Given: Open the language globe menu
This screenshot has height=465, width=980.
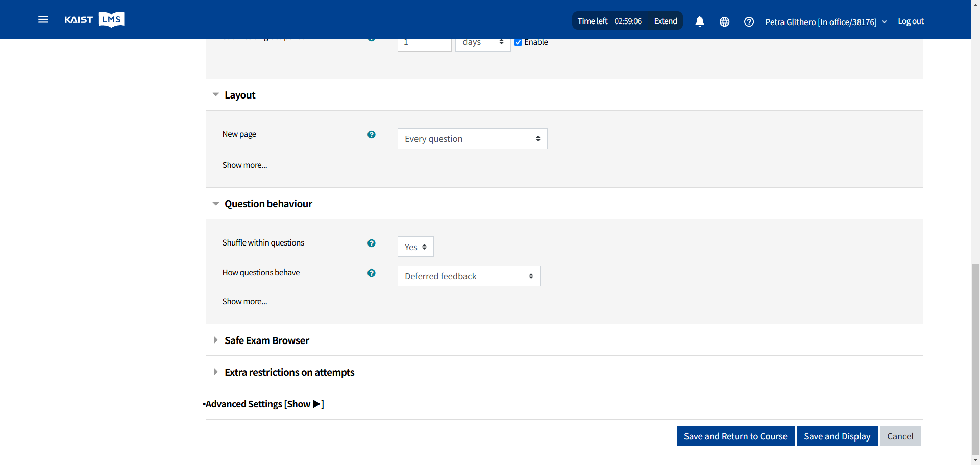Looking at the screenshot, I should point(724,21).
